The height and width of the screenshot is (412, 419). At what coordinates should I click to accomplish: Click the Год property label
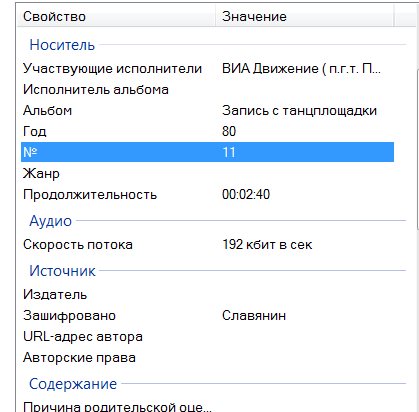(34, 131)
